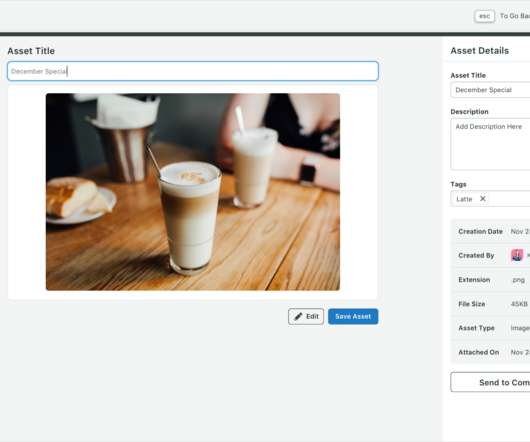The width and height of the screenshot is (530, 442).
Task: Click the Creation Date label
Action: point(480,231)
